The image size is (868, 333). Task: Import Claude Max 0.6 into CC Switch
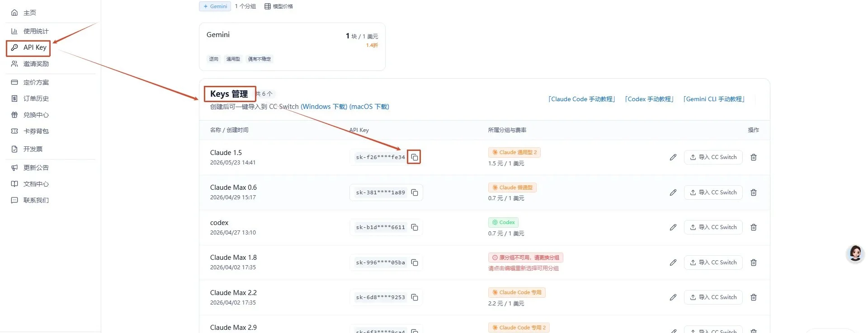click(713, 192)
